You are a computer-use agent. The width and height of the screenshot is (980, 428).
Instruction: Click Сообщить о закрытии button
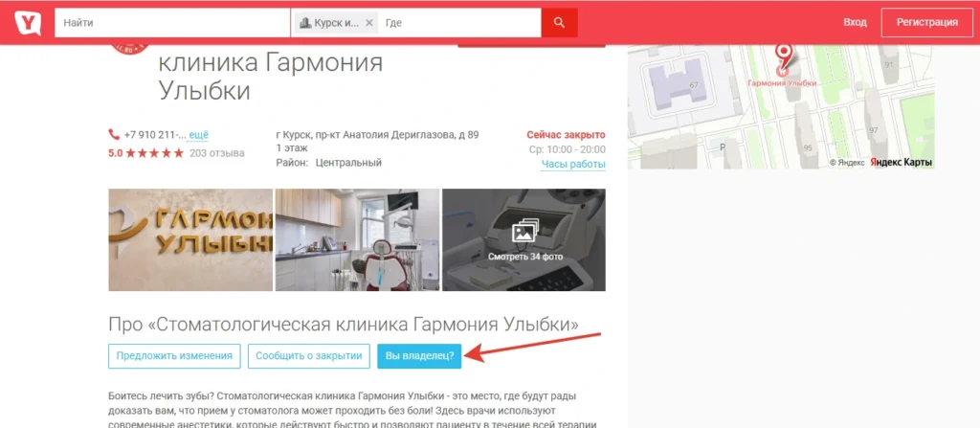tap(309, 356)
